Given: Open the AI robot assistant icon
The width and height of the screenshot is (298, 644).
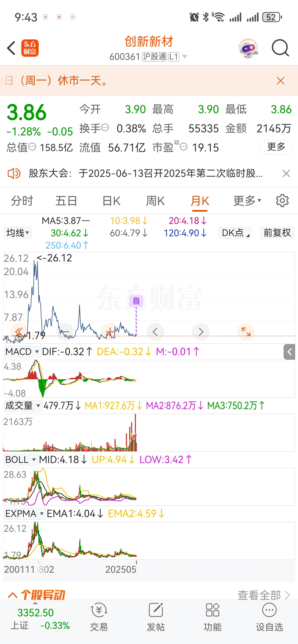Looking at the screenshot, I should click(x=248, y=48).
